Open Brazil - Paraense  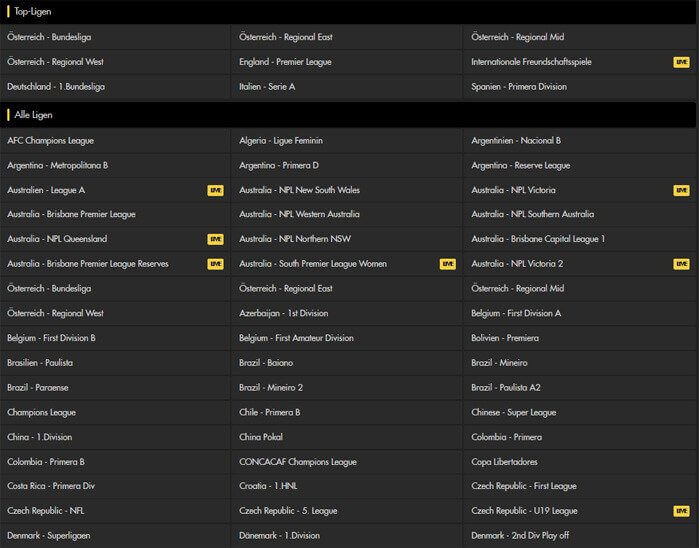(115, 387)
